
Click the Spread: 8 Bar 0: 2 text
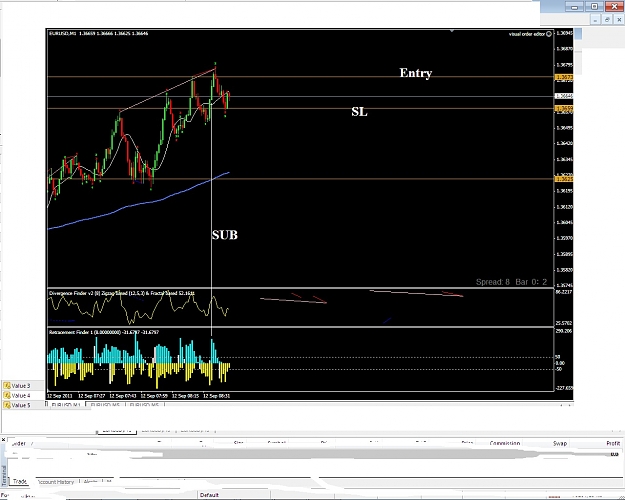click(511, 282)
